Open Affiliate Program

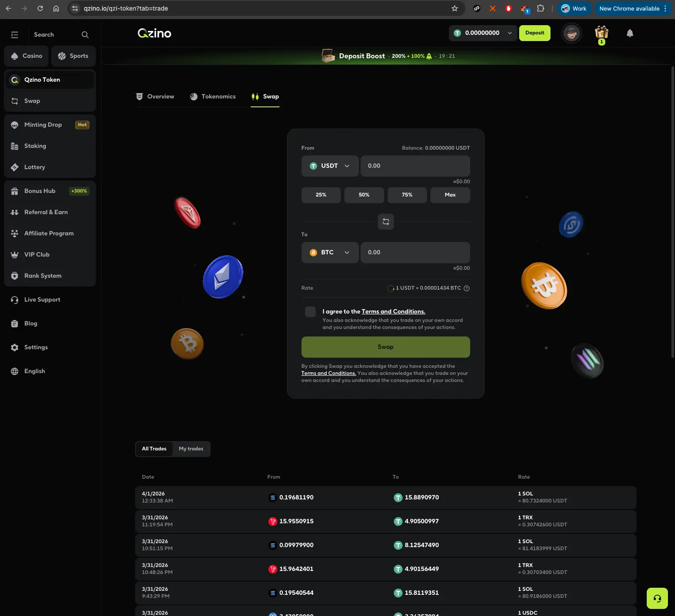(x=50, y=234)
